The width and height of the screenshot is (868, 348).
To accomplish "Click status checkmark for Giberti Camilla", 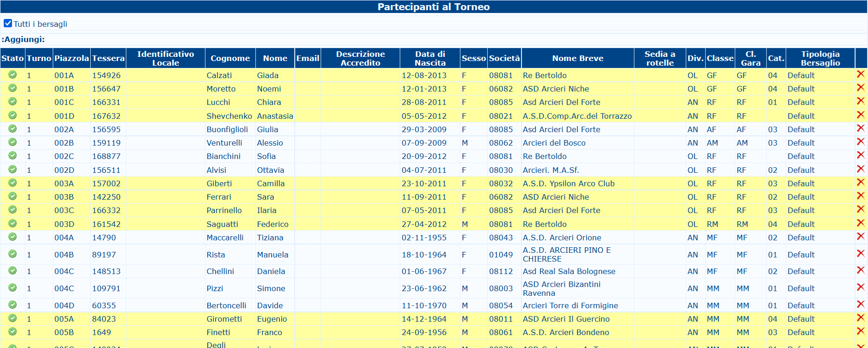I will [12, 183].
